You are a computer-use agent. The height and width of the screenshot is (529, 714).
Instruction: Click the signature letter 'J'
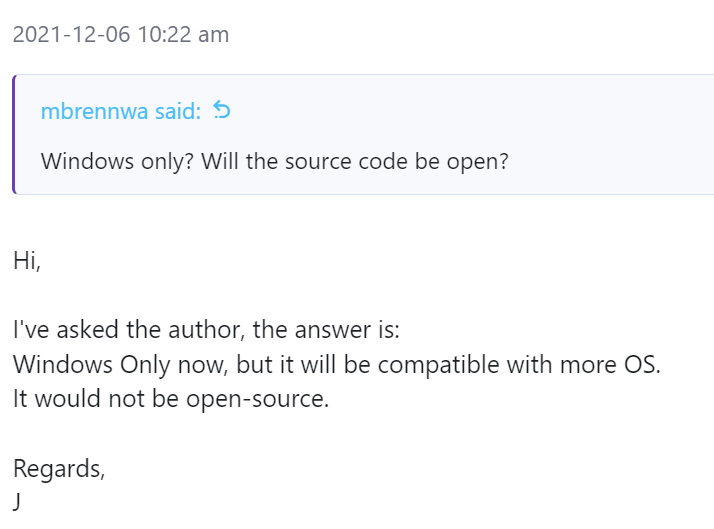pyautogui.click(x=17, y=502)
